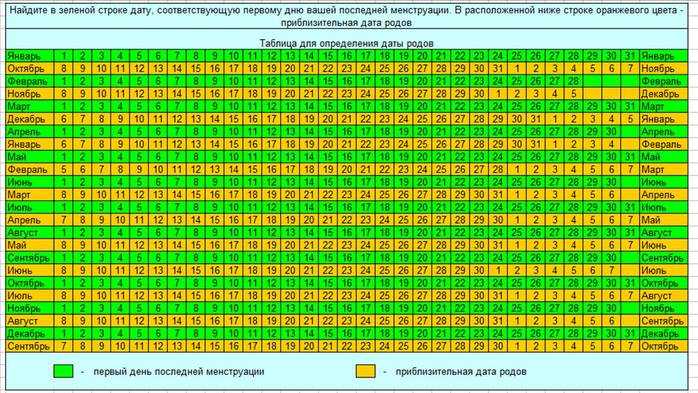This screenshot has height=393, width=698.
Task: Click the legend text 'приблизительная дата родов'
Action: [461, 371]
